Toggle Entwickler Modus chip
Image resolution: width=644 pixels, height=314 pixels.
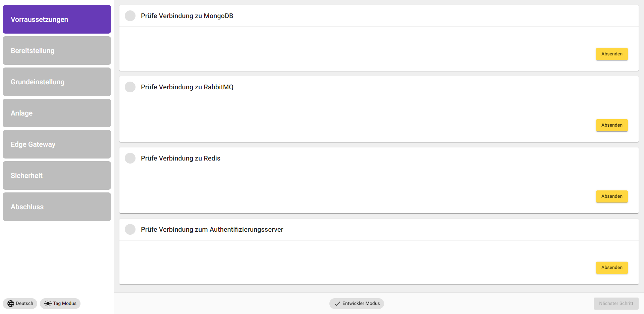point(357,304)
